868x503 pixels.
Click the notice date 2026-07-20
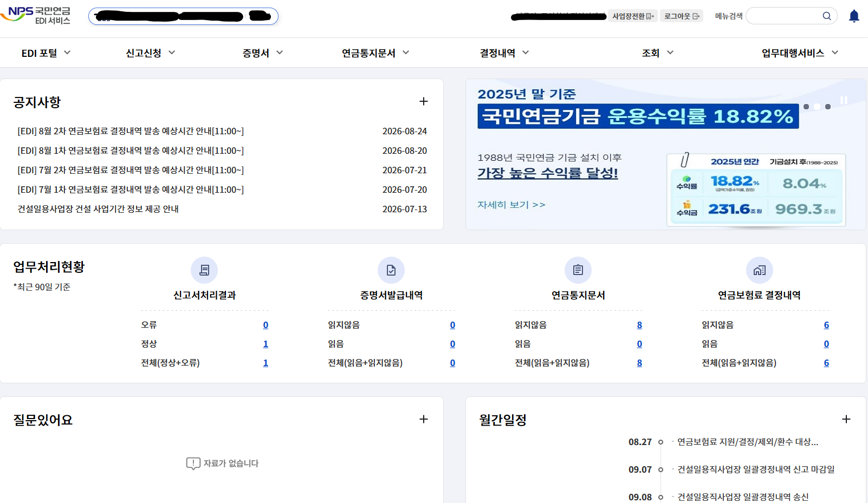[x=405, y=190]
